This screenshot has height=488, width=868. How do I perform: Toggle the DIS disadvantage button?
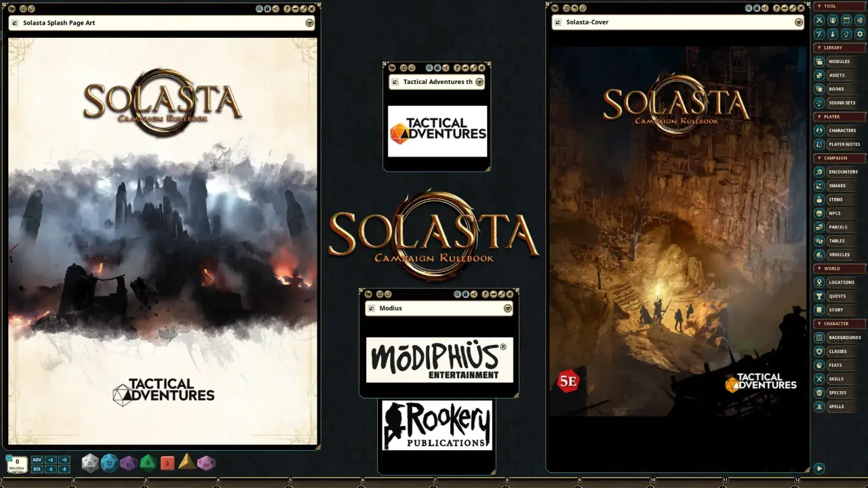[37, 469]
